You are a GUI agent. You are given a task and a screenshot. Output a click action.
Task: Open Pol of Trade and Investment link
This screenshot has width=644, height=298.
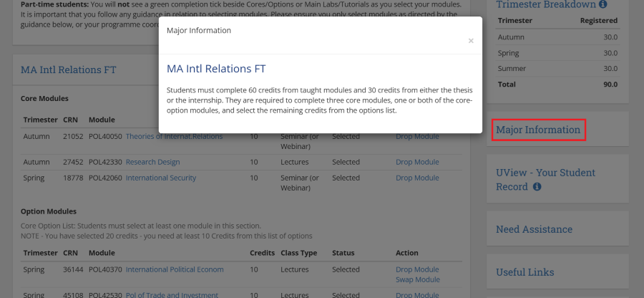[x=172, y=294]
